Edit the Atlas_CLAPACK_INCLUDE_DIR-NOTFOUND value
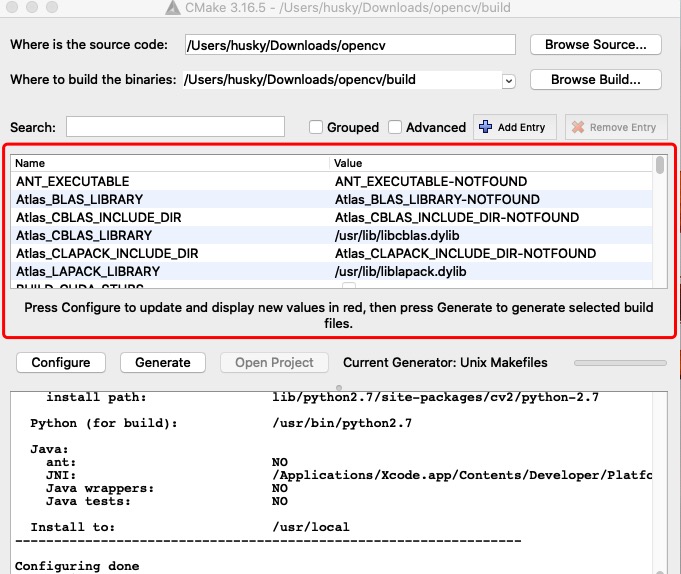The height and width of the screenshot is (574, 681). 465,253
